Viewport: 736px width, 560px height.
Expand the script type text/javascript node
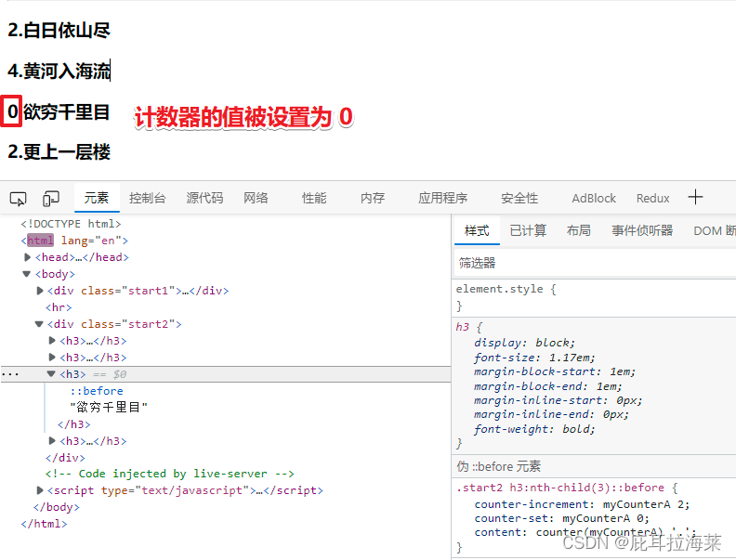(x=40, y=490)
